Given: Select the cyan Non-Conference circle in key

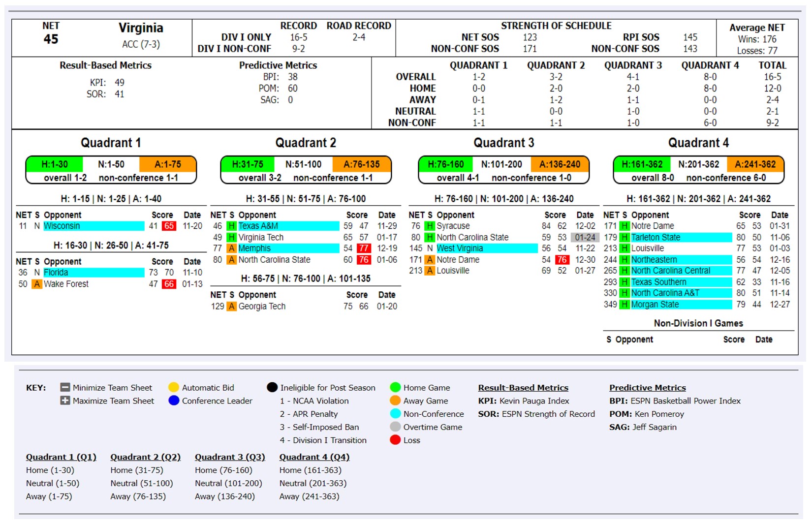Looking at the screenshot, I should click(395, 414).
